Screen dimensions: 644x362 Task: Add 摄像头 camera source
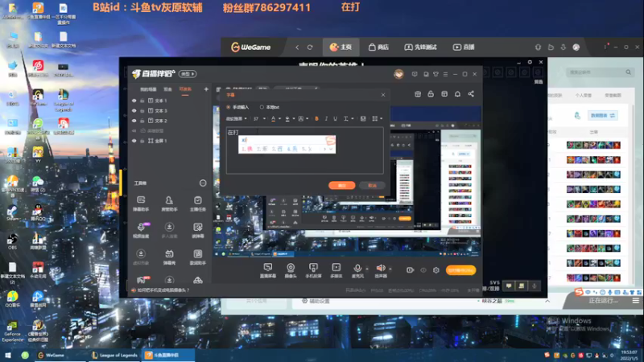click(291, 271)
